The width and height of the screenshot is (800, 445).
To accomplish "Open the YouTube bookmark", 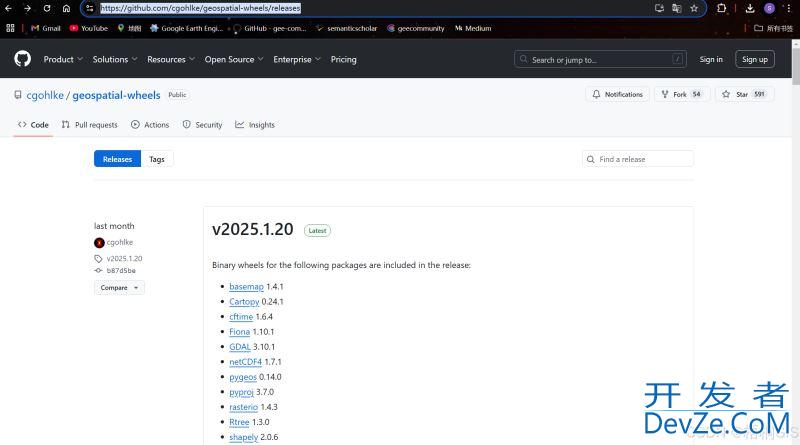I will 89,28.
